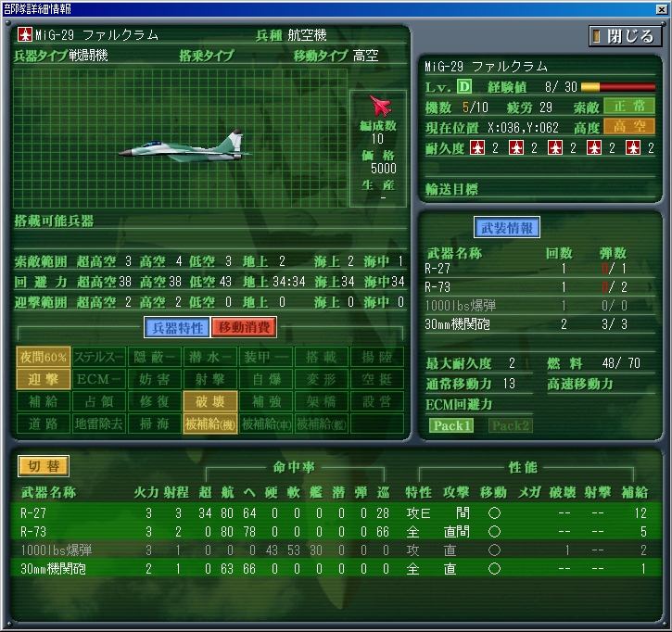
Task: Click the 潜水 trait cell
Action: [210, 357]
